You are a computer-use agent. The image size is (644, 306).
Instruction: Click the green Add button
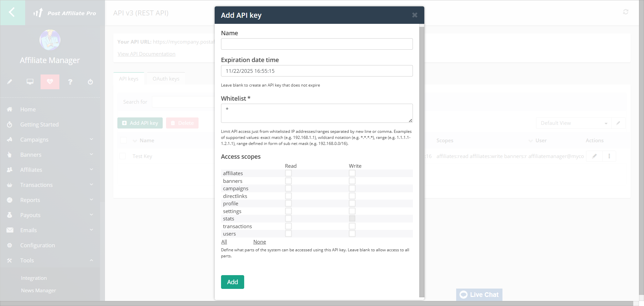(232, 282)
